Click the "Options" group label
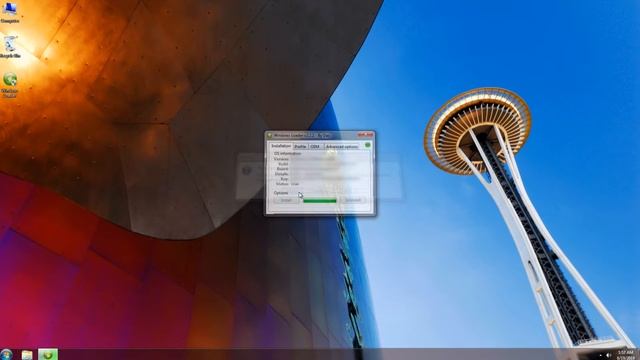 pyautogui.click(x=281, y=193)
